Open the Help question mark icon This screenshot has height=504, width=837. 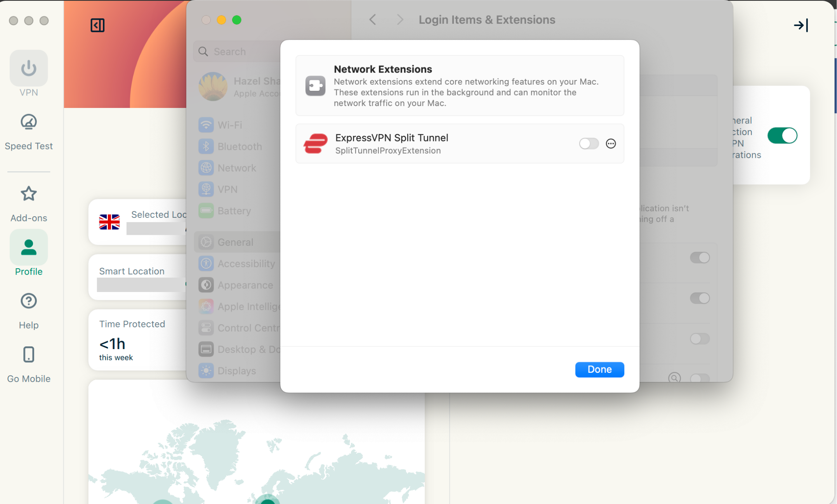[x=29, y=301]
